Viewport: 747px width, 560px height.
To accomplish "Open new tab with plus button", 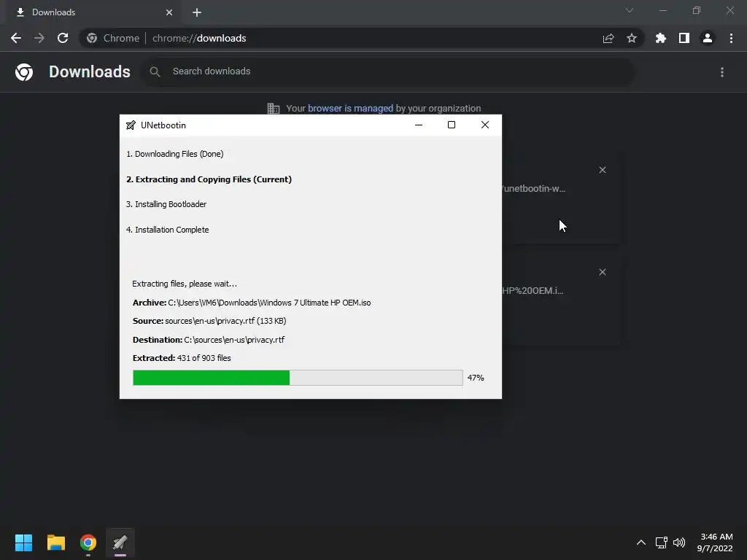I will (x=197, y=12).
